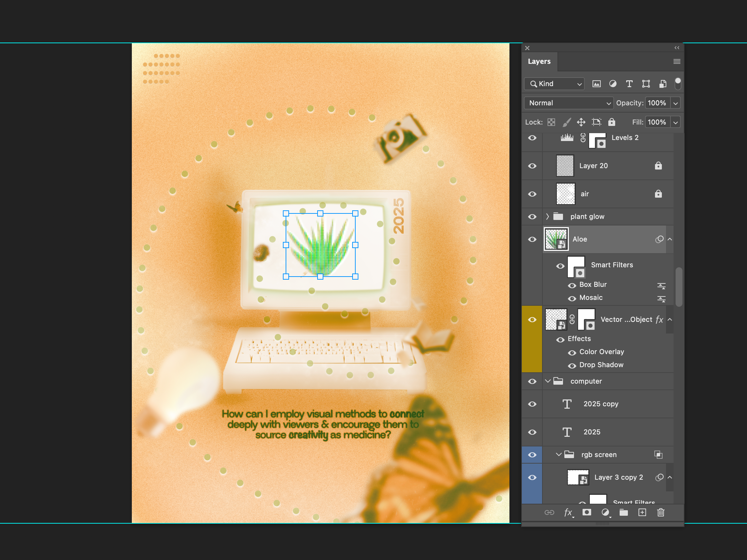Open the Kind filter dropdown
Image resolution: width=747 pixels, height=560 pixels.
(554, 84)
